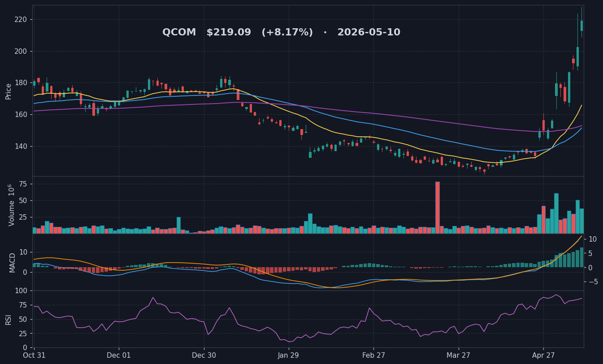This screenshot has height=364, width=603.
Task: Click the 160 price axis label
Action: pos(21,114)
